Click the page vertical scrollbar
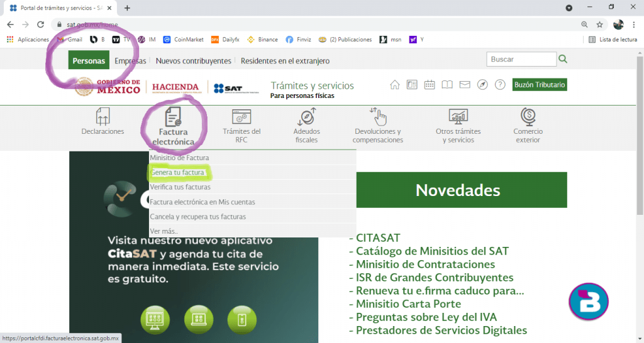 click(640, 136)
